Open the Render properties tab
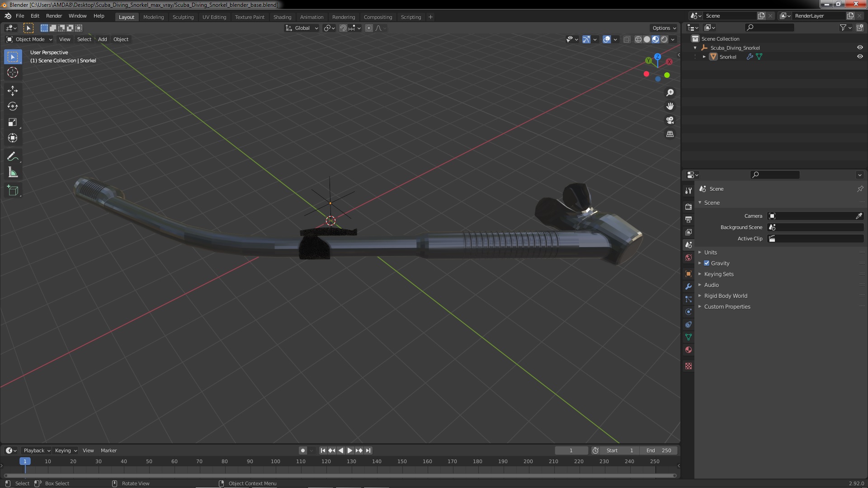 (x=689, y=206)
